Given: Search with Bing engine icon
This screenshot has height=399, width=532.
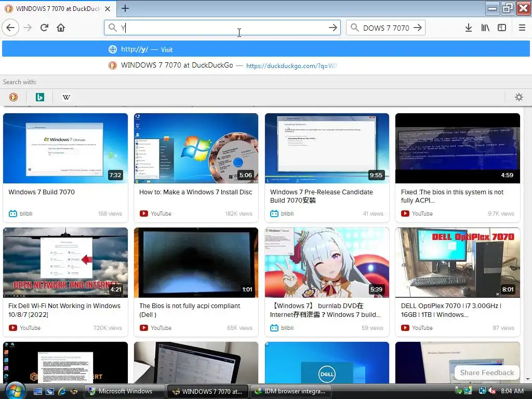Looking at the screenshot, I should 39,97.
